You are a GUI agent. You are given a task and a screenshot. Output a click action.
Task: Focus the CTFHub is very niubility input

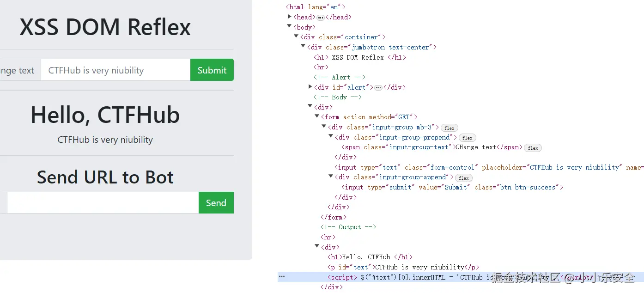pyautogui.click(x=115, y=70)
